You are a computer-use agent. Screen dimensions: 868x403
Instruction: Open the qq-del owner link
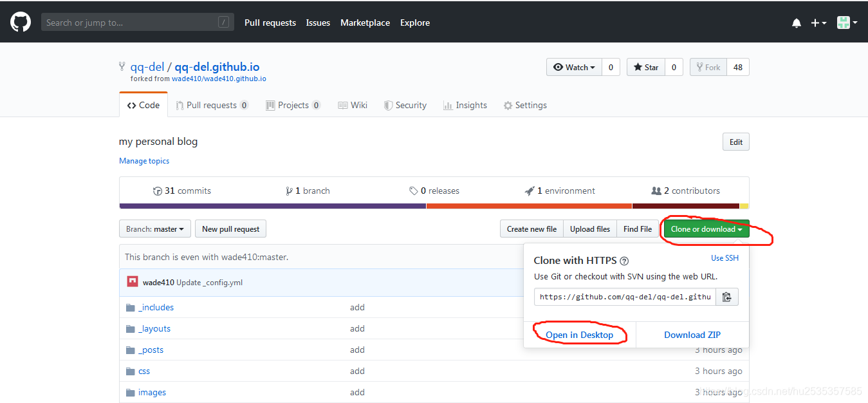point(147,67)
